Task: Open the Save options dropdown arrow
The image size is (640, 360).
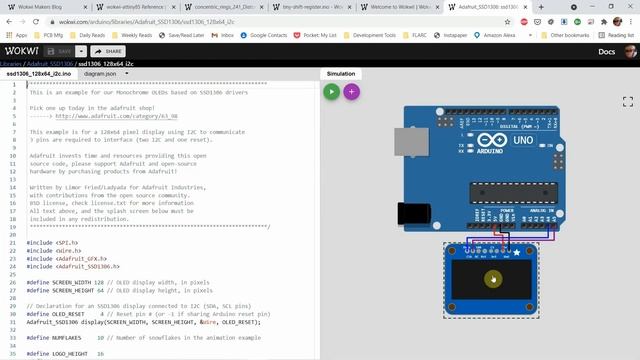Action: (x=81, y=51)
